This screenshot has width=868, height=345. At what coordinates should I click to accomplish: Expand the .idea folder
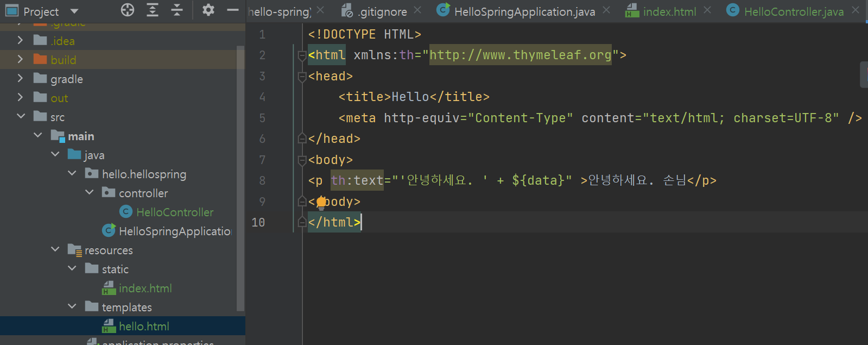pyautogui.click(x=20, y=40)
